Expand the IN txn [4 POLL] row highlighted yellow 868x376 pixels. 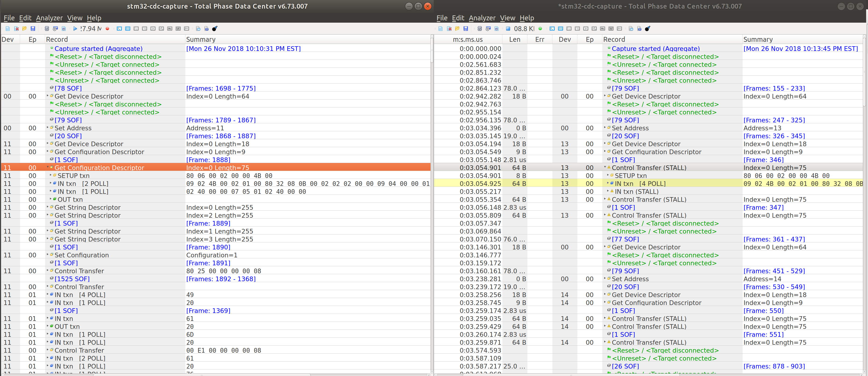pyautogui.click(x=608, y=183)
